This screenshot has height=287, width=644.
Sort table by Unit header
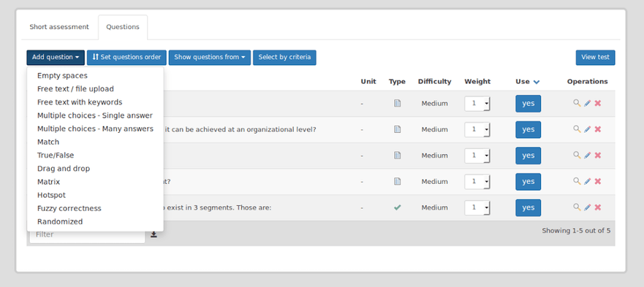pyautogui.click(x=368, y=81)
